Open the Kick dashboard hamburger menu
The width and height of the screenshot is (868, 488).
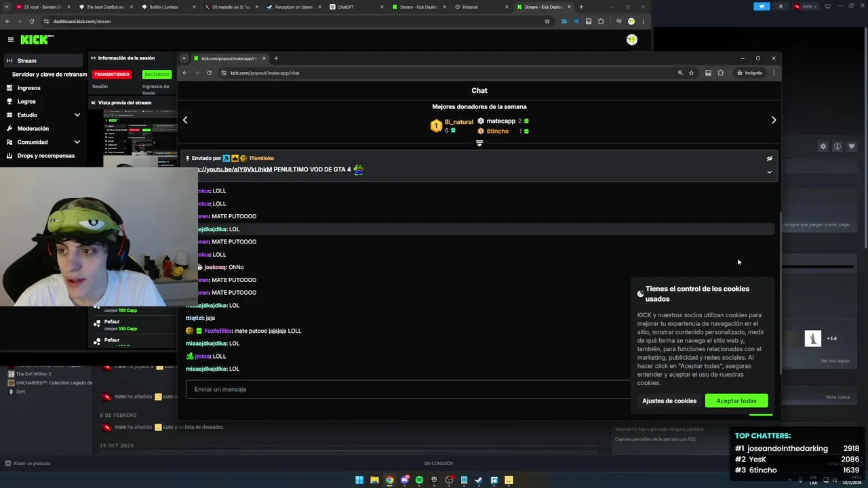pyautogui.click(x=10, y=40)
